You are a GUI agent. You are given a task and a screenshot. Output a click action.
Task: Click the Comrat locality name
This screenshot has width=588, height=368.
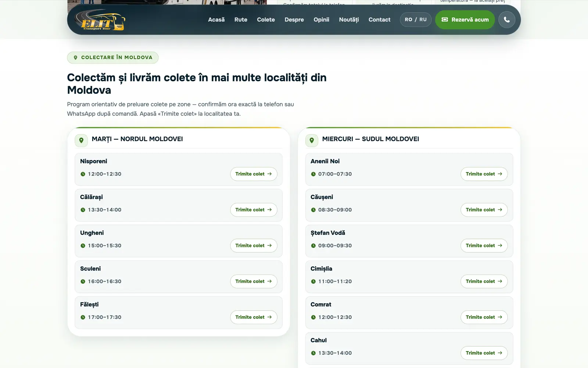point(321,304)
